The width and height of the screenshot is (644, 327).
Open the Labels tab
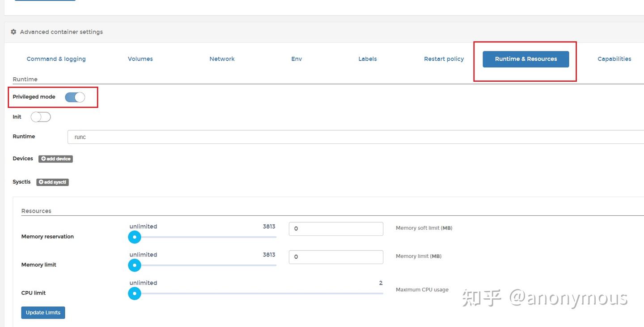tap(368, 59)
